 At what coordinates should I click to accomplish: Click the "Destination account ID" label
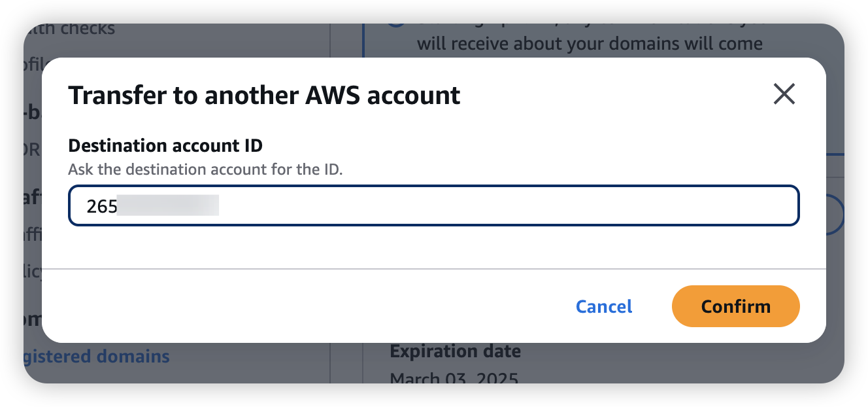pyautogui.click(x=165, y=145)
